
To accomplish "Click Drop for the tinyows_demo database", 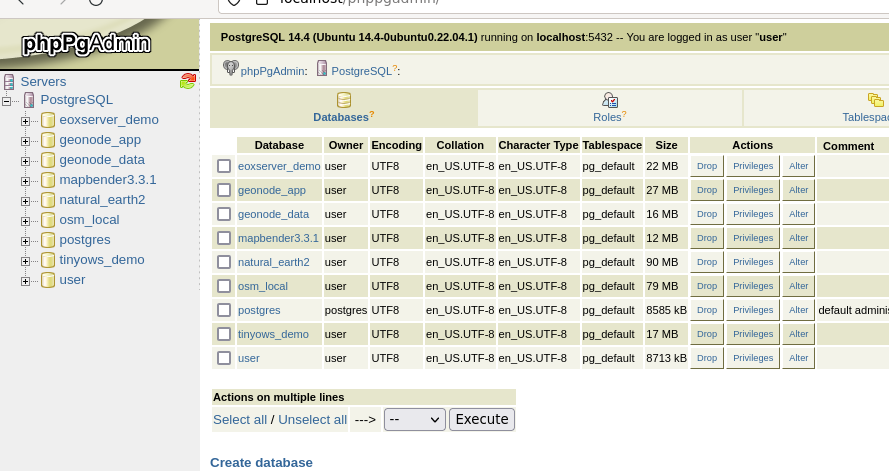I will pos(706,334).
